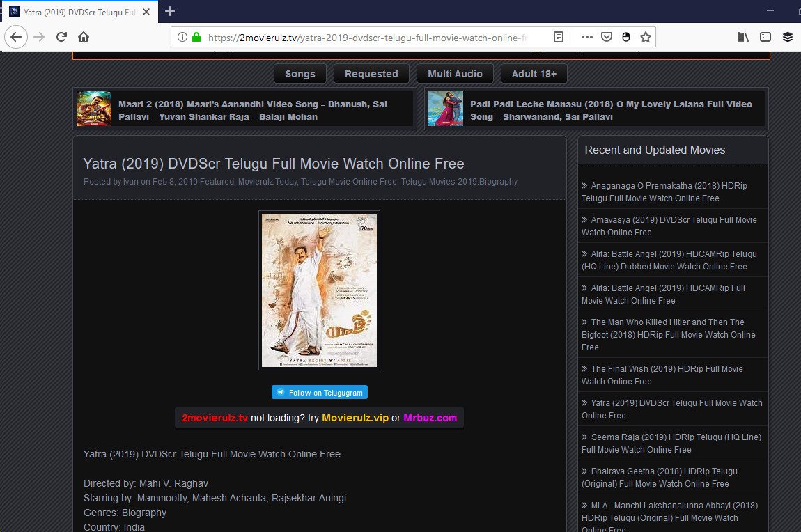The width and height of the screenshot is (801, 532).
Task: Click the Genres: Biography line
Action: 125,513
